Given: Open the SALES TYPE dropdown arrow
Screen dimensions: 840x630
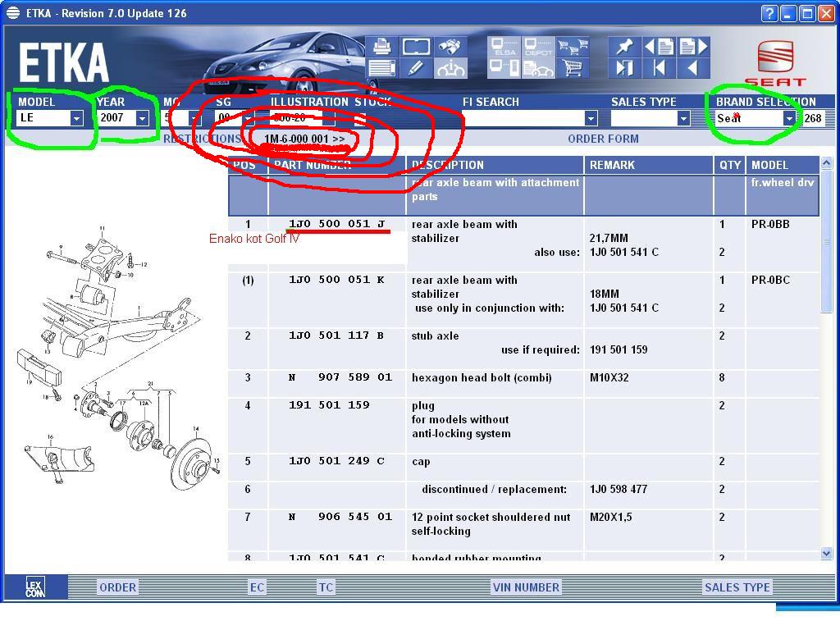Looking at the screenshot, I should point(683,118).
